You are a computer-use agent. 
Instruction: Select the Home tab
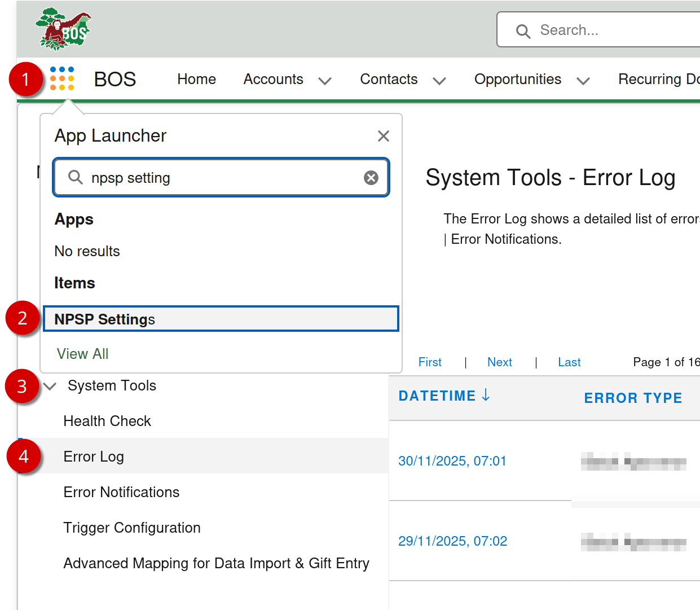coord(196,79)
